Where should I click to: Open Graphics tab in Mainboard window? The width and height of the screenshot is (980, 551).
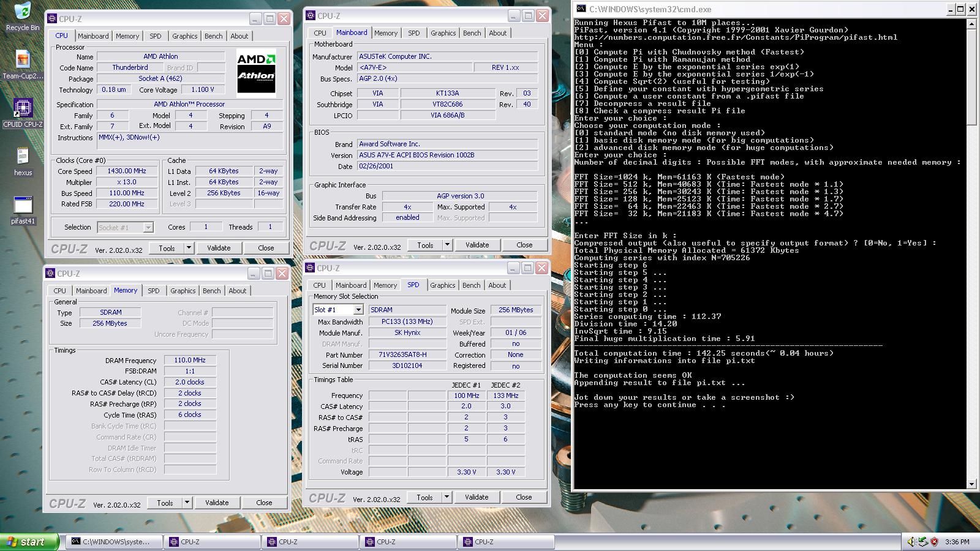tap(443, 33)
